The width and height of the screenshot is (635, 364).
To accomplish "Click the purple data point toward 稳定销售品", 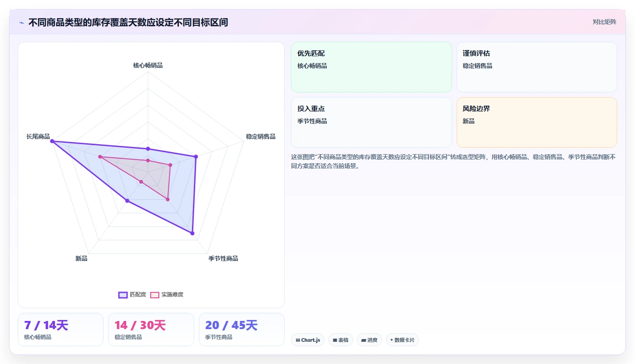I will pyautogui.click(x=196, y=157).
